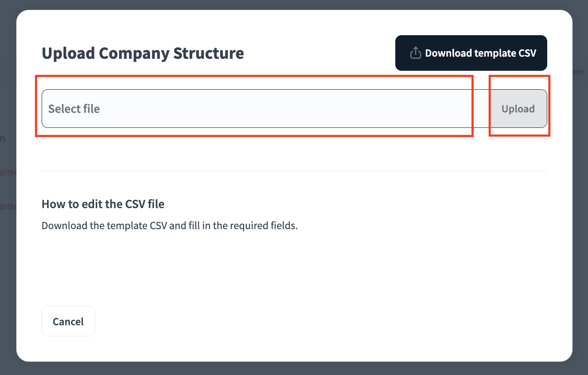
Task: Click the Download template CSV label text
Action: point(480,53)
